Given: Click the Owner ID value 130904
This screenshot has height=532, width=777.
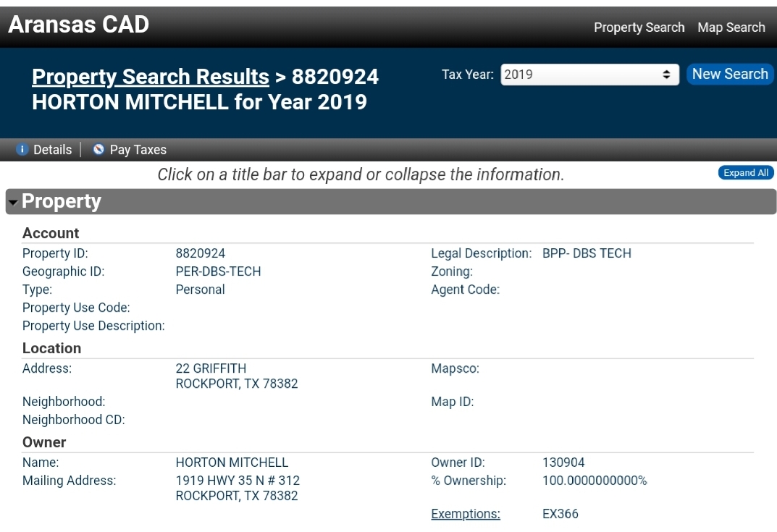Looking at the screenshot, I should pyautogui.click(x=563, y=463).
